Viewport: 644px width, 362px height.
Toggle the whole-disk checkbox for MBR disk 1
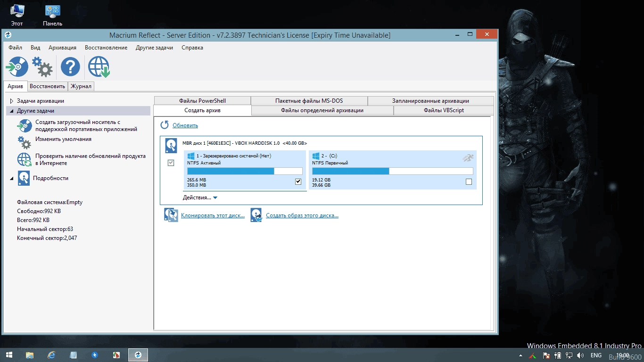171,163
